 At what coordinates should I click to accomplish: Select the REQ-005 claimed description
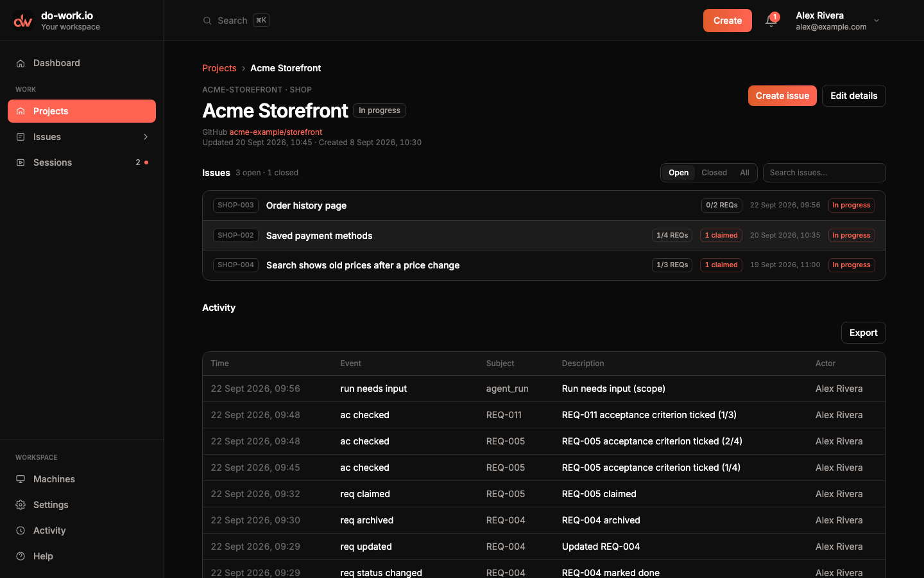pyautogui.click(x=599, y=494)
